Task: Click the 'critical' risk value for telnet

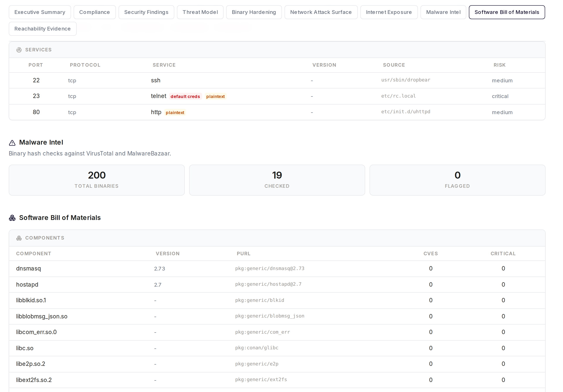Action: pos(500,96)
